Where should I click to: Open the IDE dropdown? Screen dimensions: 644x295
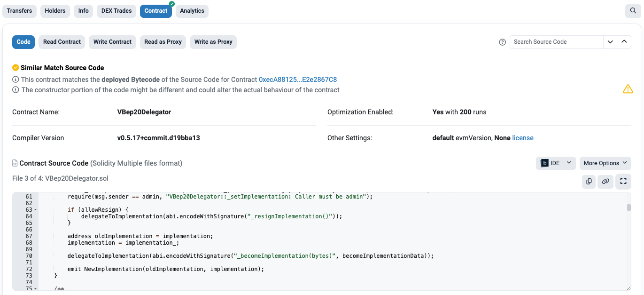point(556,163)
